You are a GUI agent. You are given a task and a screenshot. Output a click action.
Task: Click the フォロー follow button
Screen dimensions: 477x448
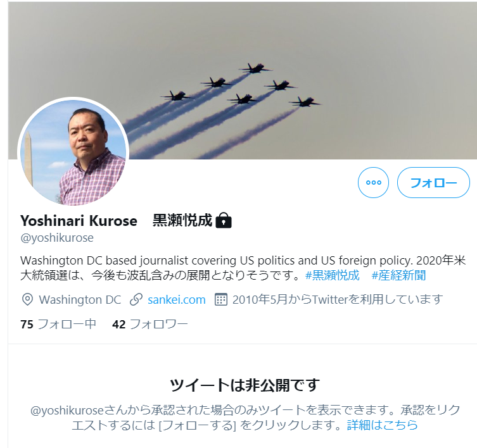[x=433, y=182]
